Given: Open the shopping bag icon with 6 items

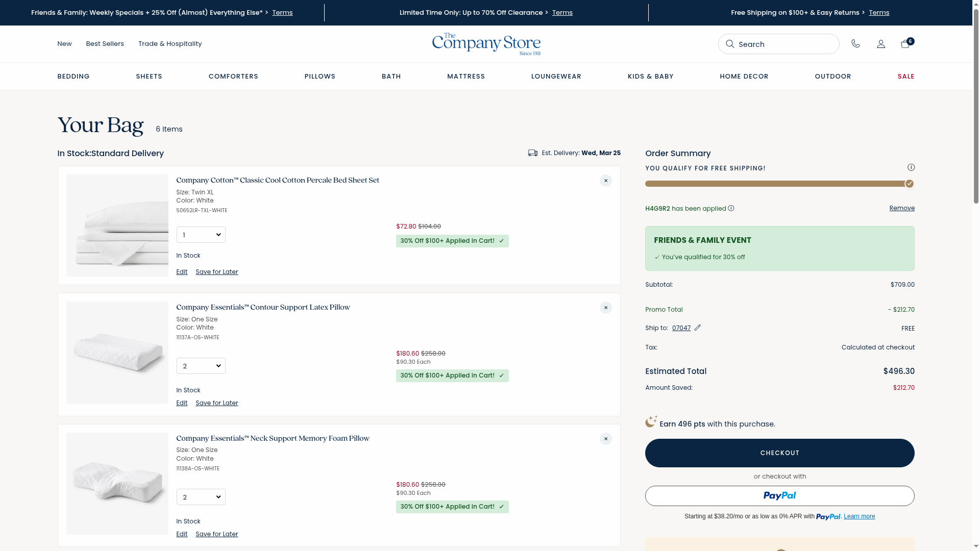Looking at the screenshot, I should 905,44.
